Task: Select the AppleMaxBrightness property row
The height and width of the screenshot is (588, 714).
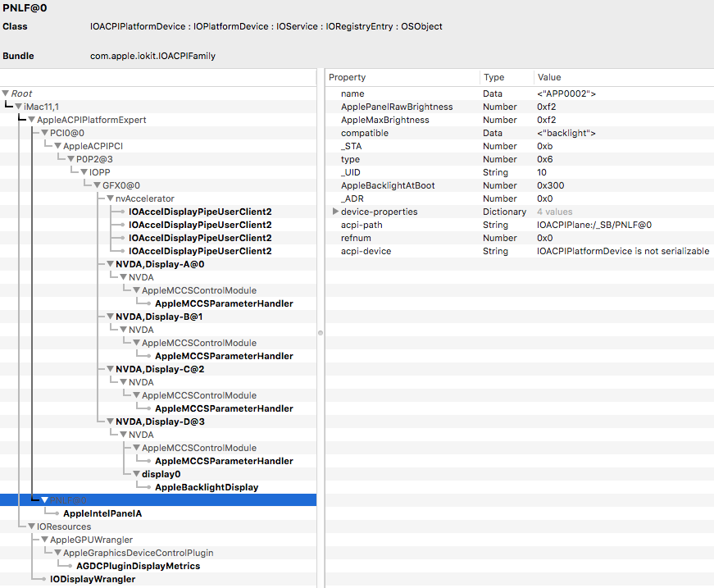Action: (520, 120)
